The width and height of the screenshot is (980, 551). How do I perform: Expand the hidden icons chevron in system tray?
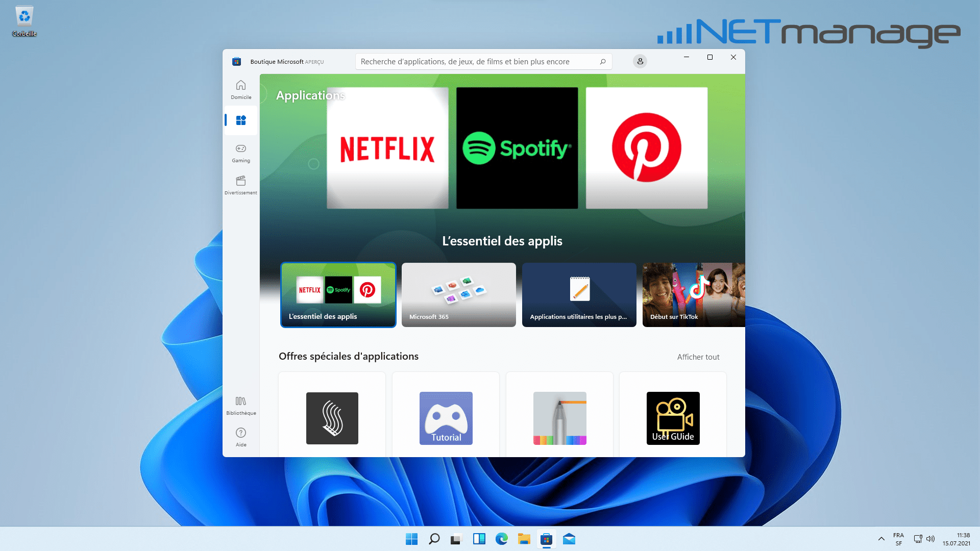pyautogui.click(x=881, y=539)
